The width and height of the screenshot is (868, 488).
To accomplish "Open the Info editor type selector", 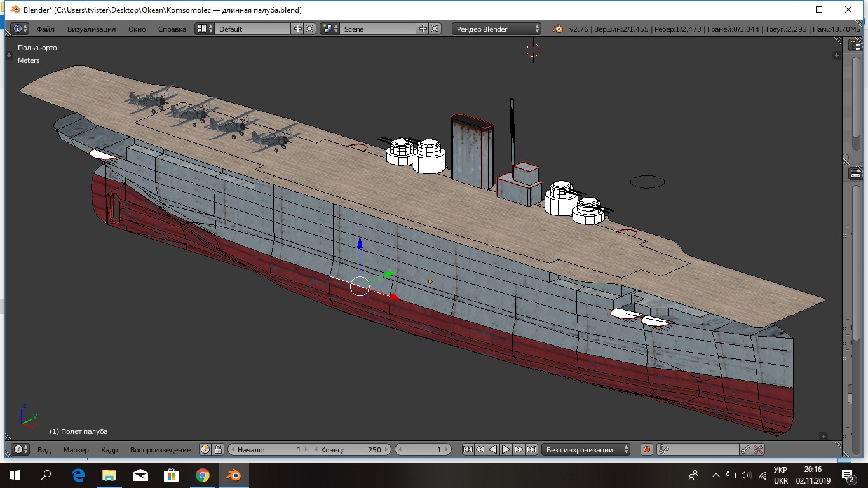I will click(20, 29).
